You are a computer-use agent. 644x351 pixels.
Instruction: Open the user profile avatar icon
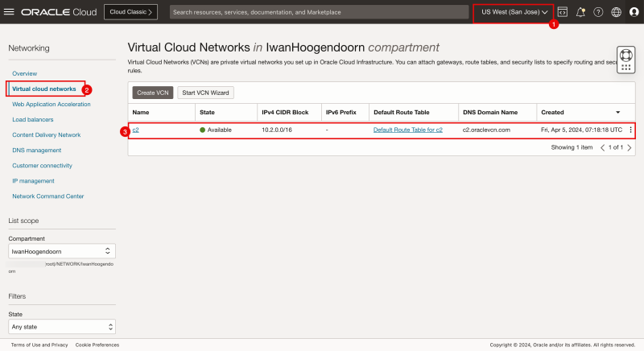tap(634, 12)
